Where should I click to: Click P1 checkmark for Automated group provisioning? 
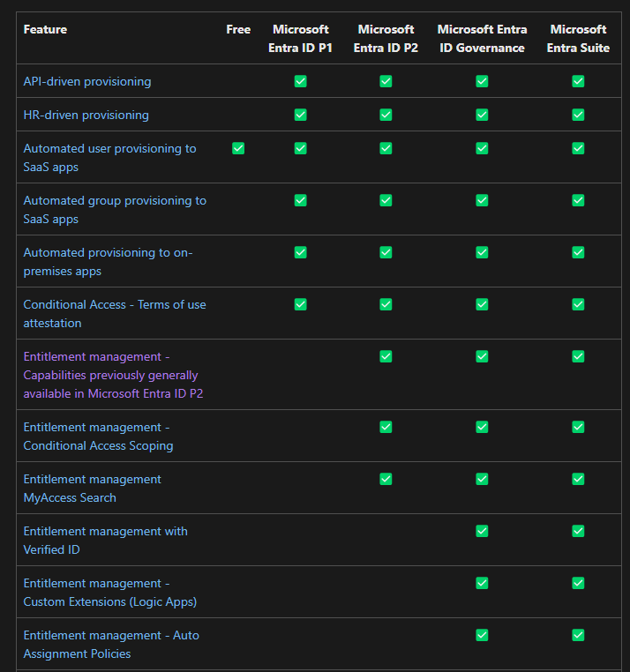(x=301, y=200)
